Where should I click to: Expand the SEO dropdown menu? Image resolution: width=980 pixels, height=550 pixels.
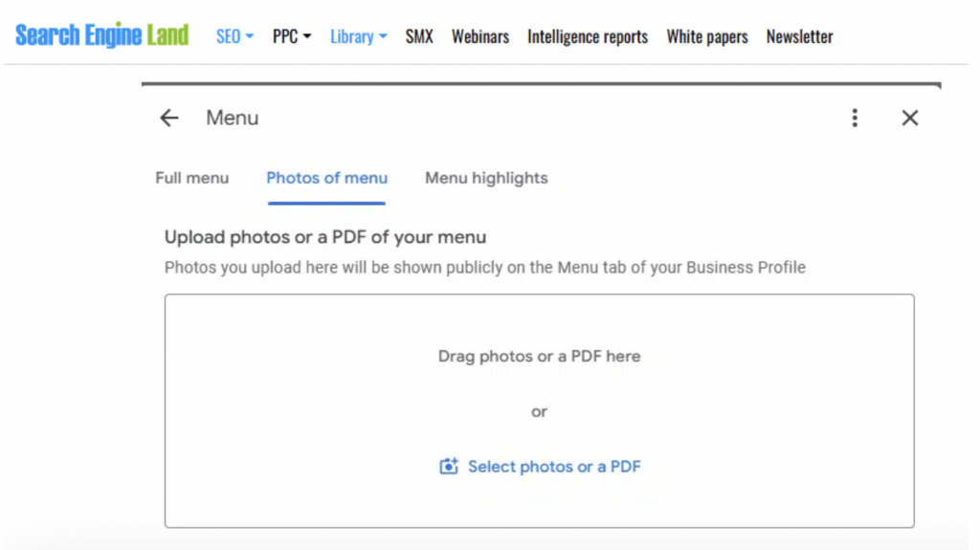pos(234,36)
